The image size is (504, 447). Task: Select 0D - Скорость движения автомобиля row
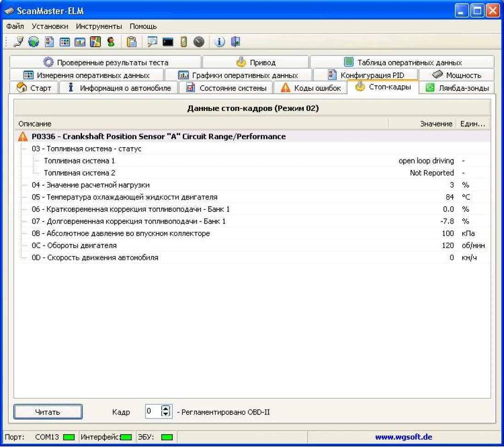pos(252,258)
